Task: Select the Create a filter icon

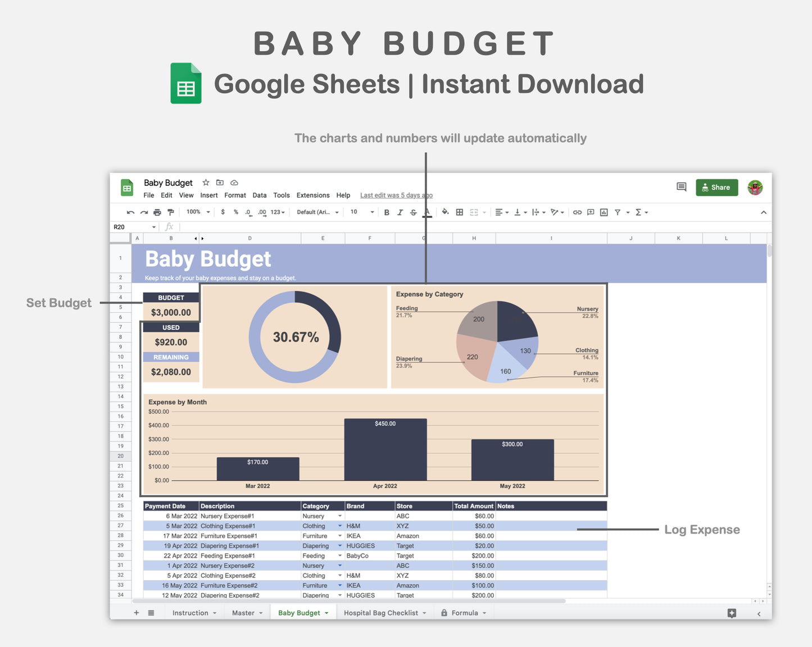Action: 618,212
